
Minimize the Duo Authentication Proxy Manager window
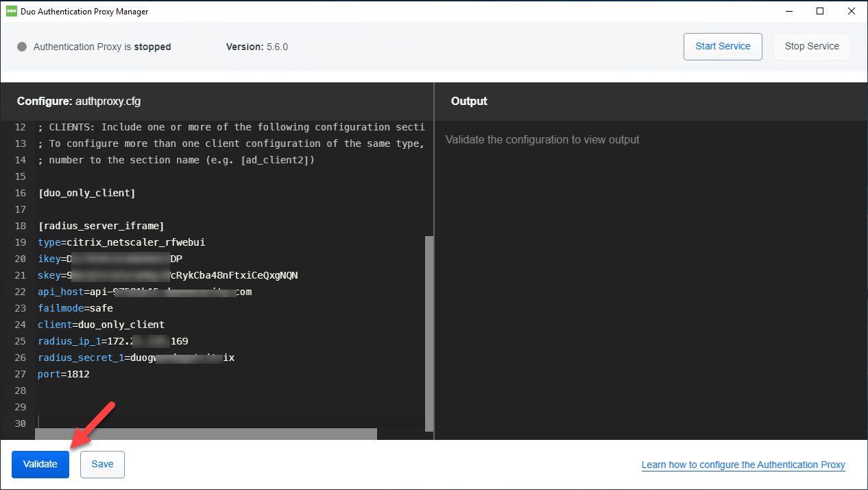(x=788, y=11)
